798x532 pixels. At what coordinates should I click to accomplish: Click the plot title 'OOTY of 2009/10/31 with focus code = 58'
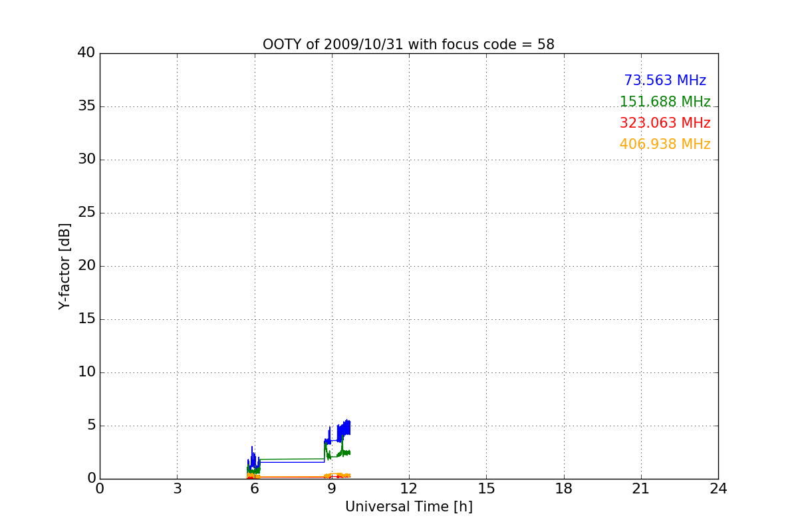pyautogui.click(x=408, y=45)
